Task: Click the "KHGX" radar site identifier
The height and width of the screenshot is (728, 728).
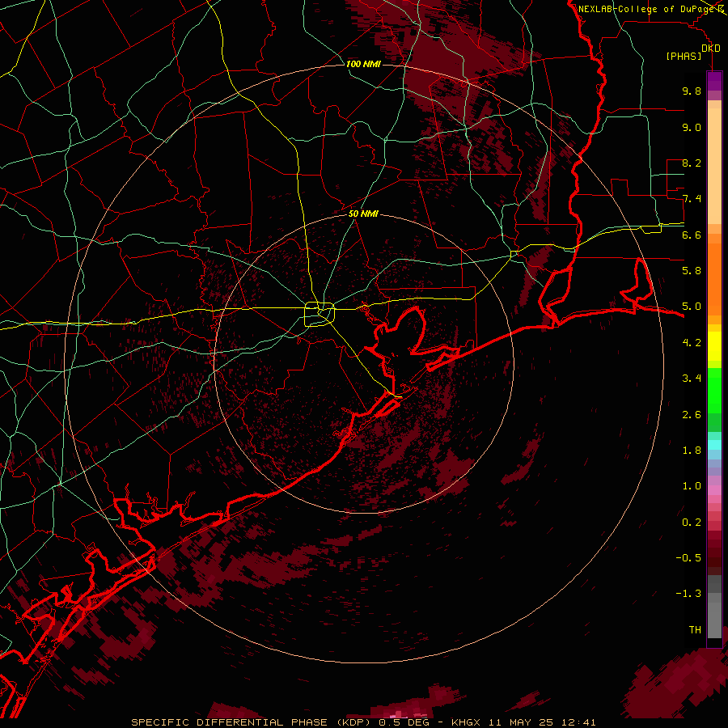Action: point(467,722)
